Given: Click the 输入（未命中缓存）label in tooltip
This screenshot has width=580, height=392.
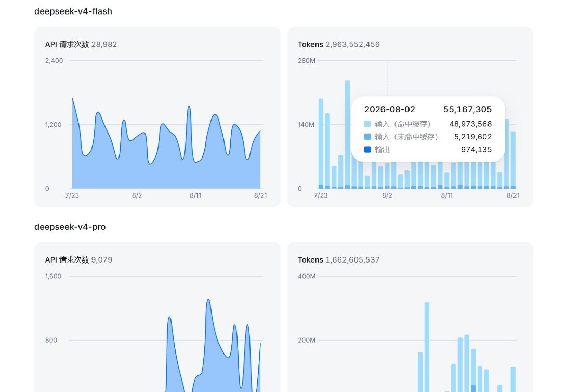Looking at the screenshot, I should click(x=406, y=137).
